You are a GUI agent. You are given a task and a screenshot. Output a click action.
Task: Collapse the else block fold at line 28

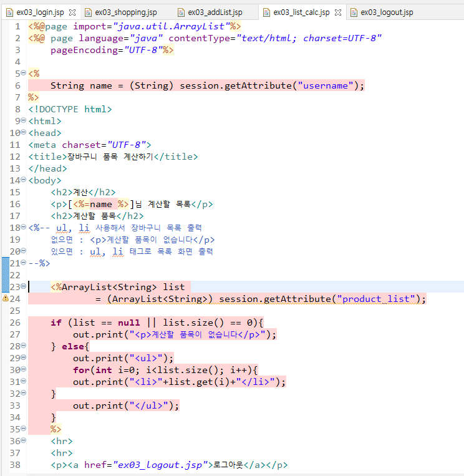click(23, 346)
